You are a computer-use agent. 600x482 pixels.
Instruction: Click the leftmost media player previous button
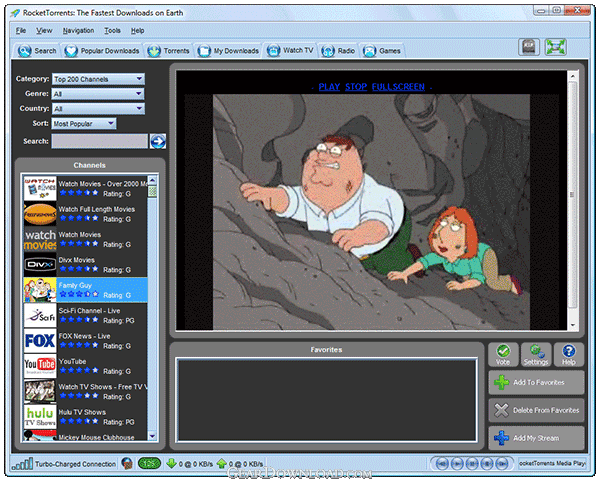pyautogui.click(x=442, y=464)
